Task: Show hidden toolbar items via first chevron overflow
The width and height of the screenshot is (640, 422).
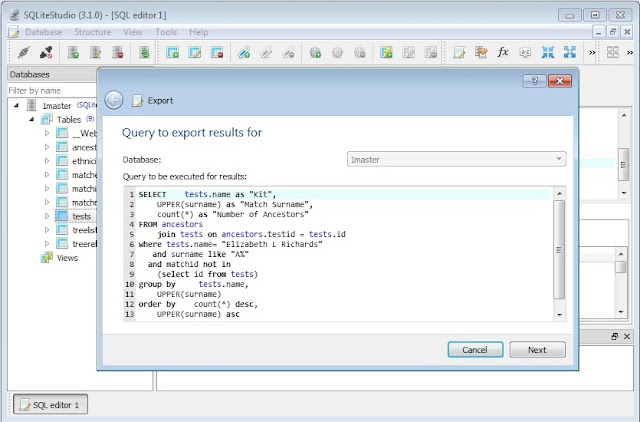Action: point(592,52)
